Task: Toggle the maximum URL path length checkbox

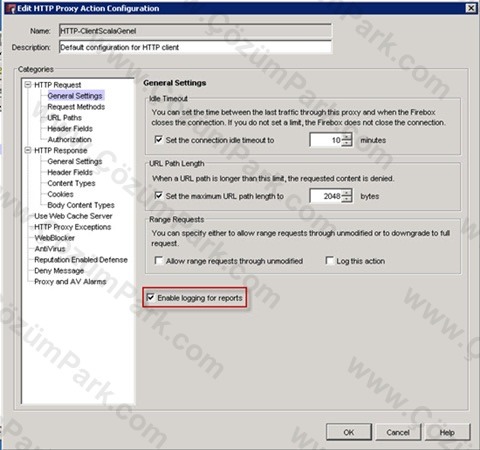Action: pyautogui.click(x=158, y=196)
